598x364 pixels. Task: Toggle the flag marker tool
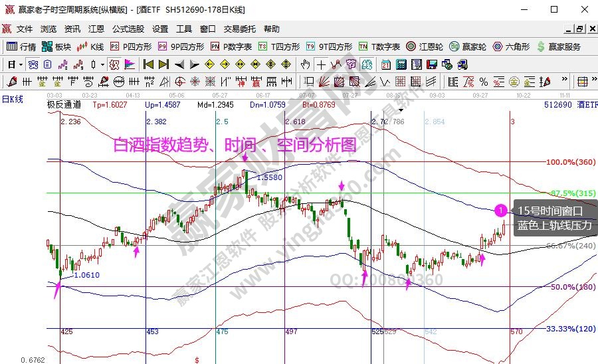[129, 64]
